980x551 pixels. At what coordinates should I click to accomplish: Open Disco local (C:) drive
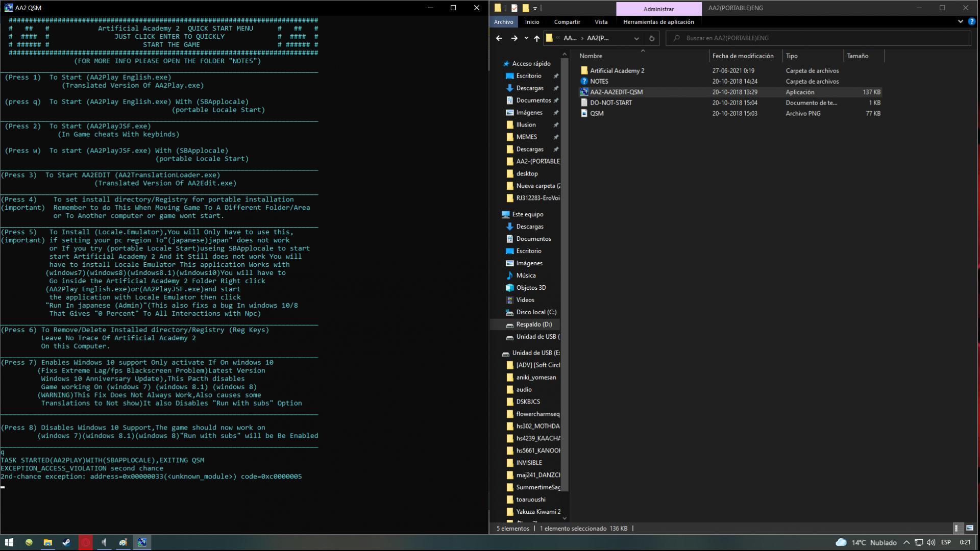[x=535, y=312]
